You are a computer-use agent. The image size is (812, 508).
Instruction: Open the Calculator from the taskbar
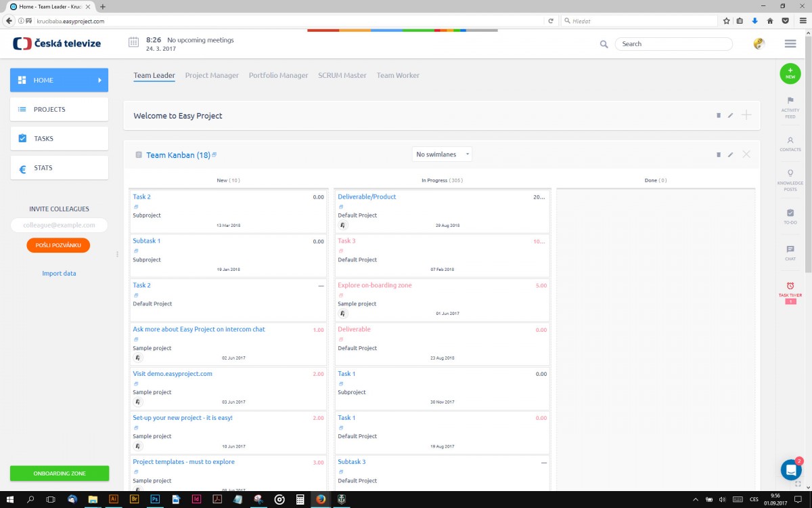point(300,499)
